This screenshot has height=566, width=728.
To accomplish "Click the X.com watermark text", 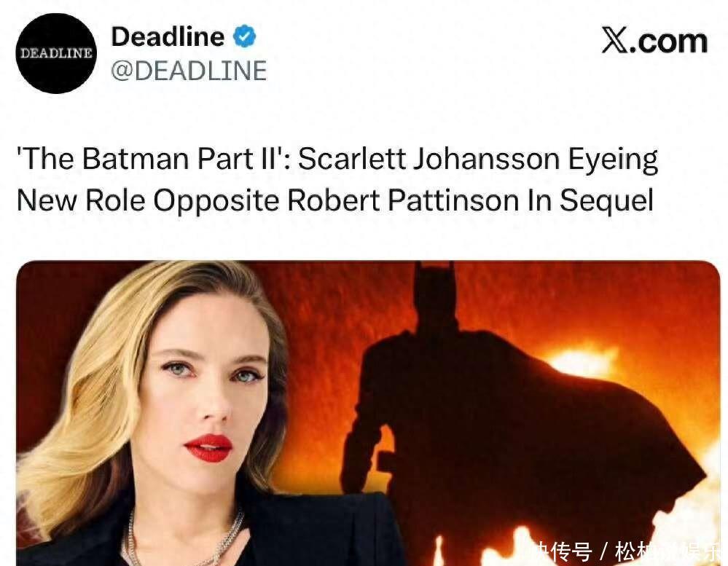I will tap(654, 40).
